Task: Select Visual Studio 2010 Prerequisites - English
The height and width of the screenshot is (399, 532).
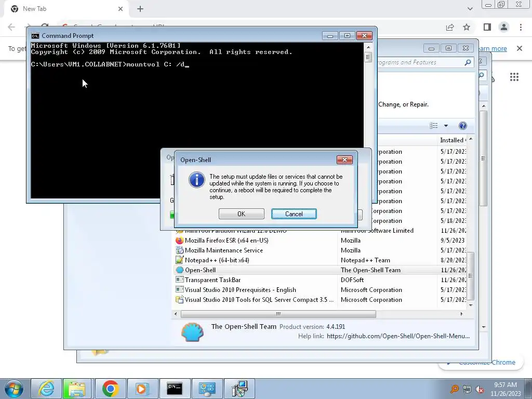Action: tap(320, 289)
